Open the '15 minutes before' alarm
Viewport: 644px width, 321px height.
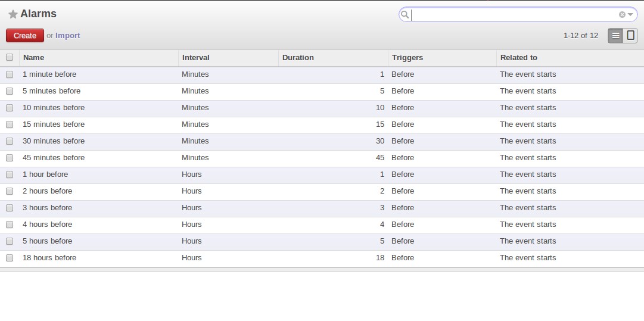coord(54,124)
